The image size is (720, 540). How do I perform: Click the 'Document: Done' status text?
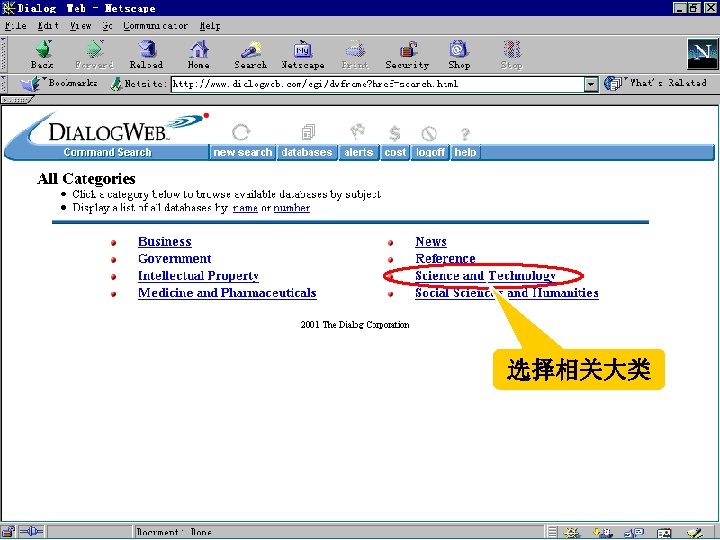pyautogui.click(x=174, y=533)
